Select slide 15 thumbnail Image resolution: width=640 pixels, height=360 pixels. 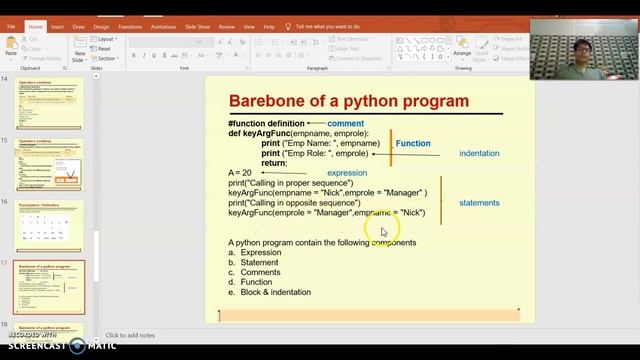click(49, 164)
